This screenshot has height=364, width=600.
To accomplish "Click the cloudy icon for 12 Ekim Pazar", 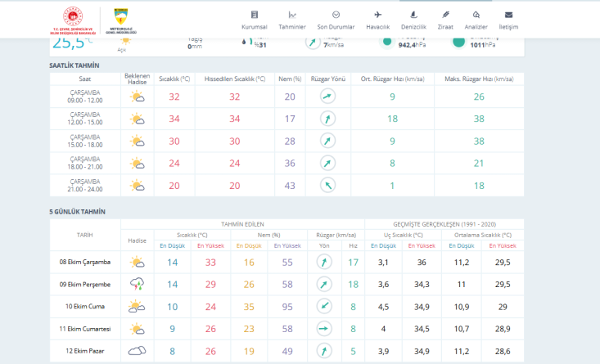I will pyautogui.click(x=137, y=351).
